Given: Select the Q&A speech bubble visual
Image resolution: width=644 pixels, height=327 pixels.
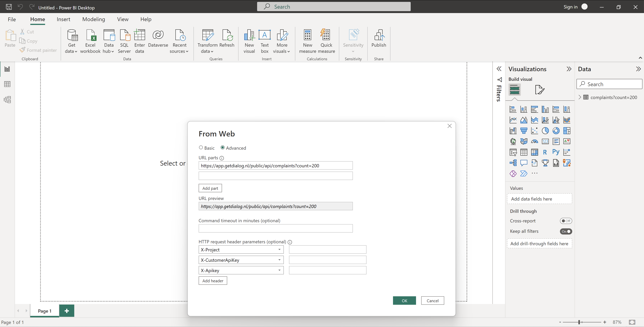Looking at the screenshot, I should pyautogui.click(x=524, y=163).
